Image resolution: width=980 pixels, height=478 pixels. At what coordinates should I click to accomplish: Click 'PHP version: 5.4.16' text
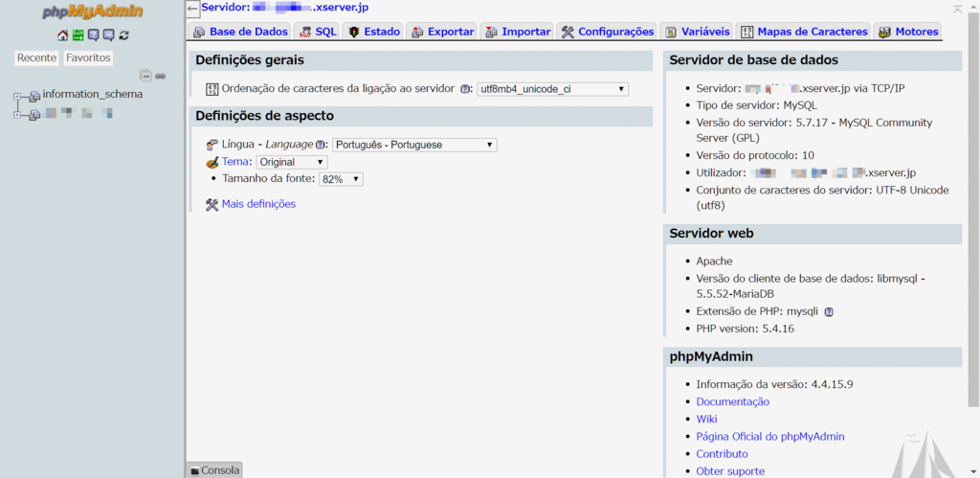coord(745,329)
